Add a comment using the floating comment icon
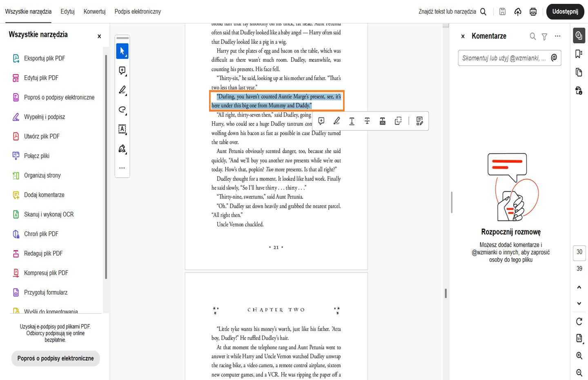 (321, 121)
